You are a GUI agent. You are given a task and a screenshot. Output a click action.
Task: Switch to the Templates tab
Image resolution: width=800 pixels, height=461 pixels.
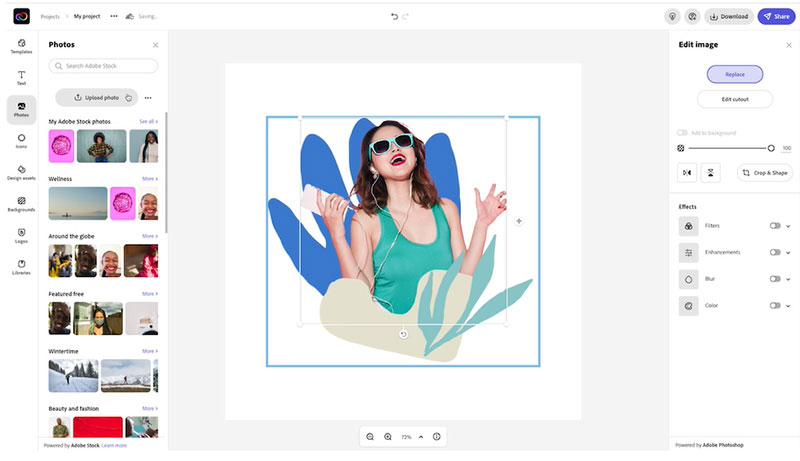point(21,46)
